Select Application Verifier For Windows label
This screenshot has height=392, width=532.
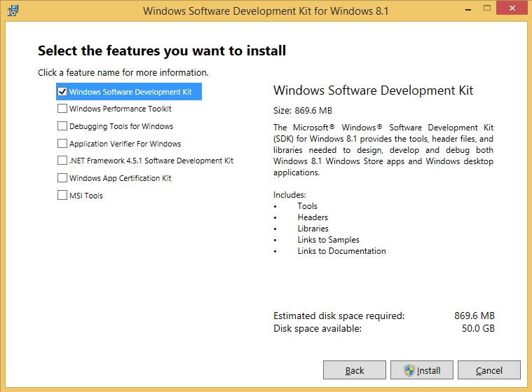pos(125,144)
